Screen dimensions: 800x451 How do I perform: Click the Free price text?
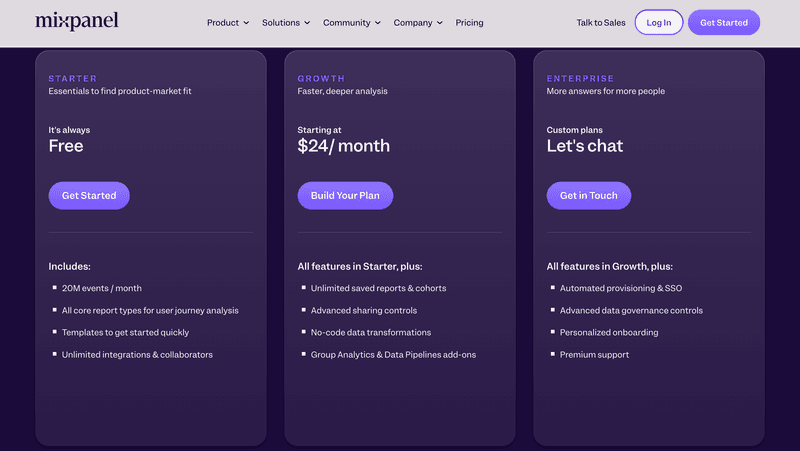click(66, 146)
